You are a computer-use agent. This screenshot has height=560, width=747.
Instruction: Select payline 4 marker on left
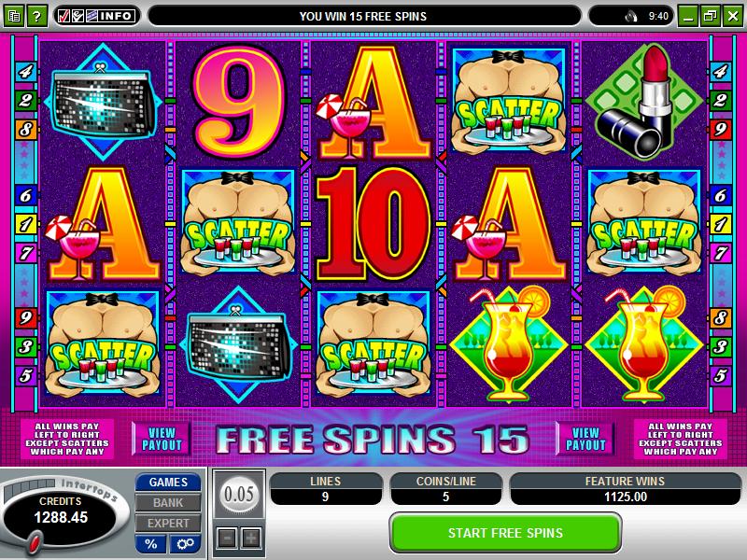tap(25, 72)
